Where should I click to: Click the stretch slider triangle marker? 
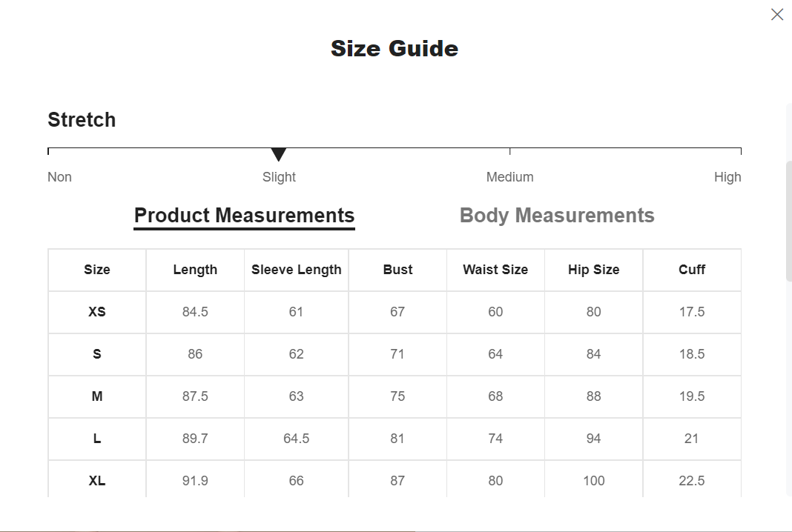coord(279,154)
